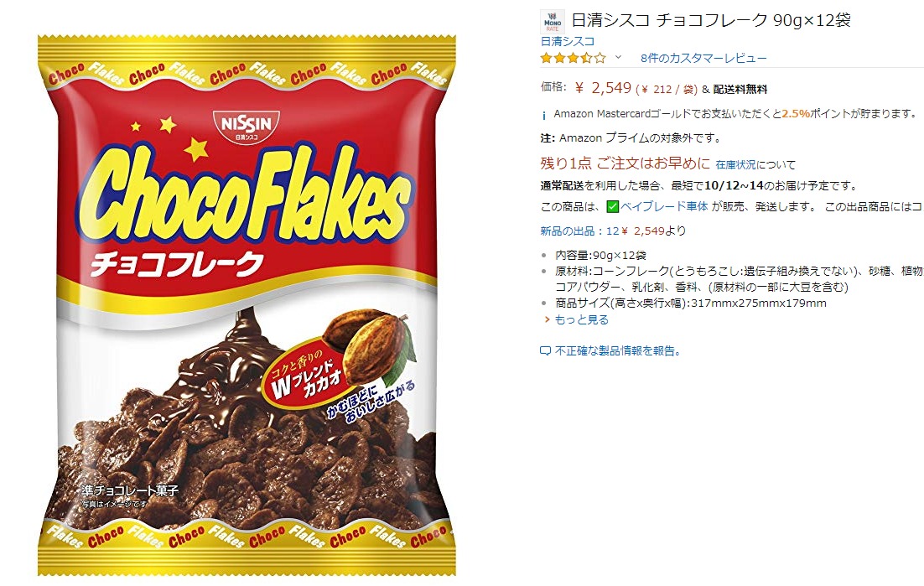924x586 pixels.
Task: Expand details with もっと見る
Action: coord(581,319)
